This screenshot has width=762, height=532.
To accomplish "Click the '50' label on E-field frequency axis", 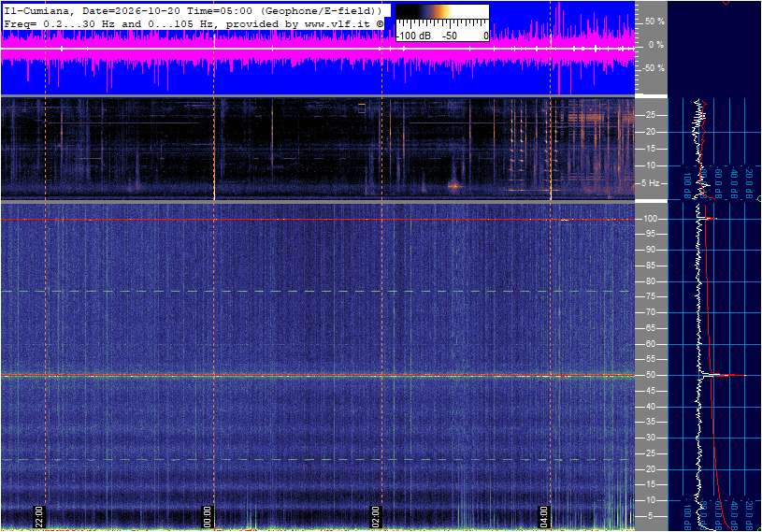I will (x=650, y=375).
